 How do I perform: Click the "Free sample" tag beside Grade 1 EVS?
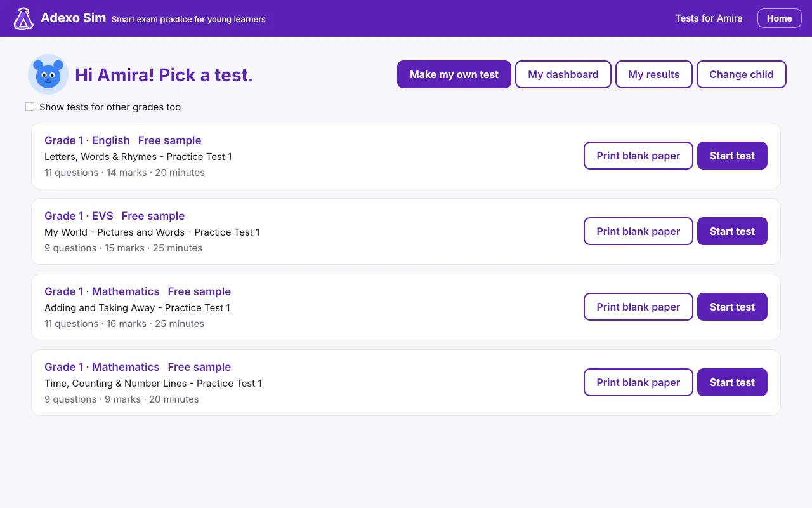coord(153,216)
